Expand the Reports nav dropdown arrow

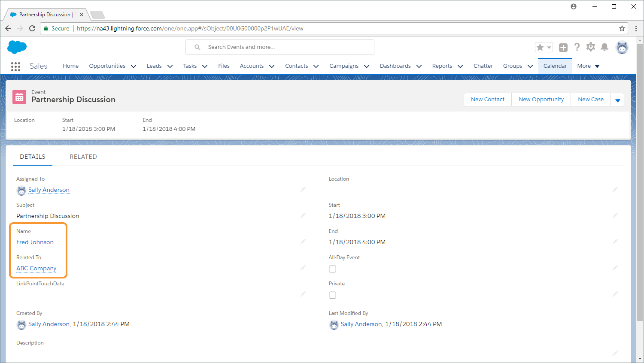[x=460, y=67]
